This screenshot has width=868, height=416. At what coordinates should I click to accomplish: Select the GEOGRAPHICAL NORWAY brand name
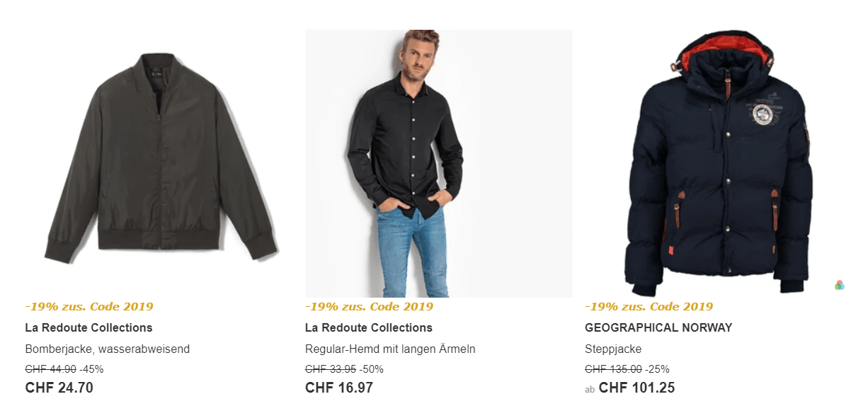(x=658, y=327)
